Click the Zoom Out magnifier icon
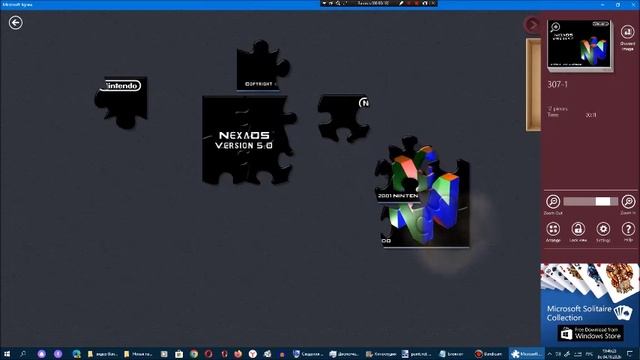 click(553, 202)
